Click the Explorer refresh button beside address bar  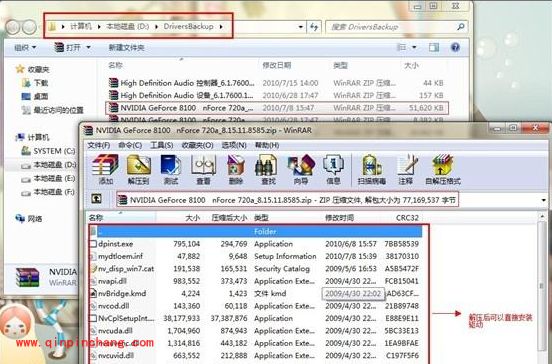(x=314, y=27)
